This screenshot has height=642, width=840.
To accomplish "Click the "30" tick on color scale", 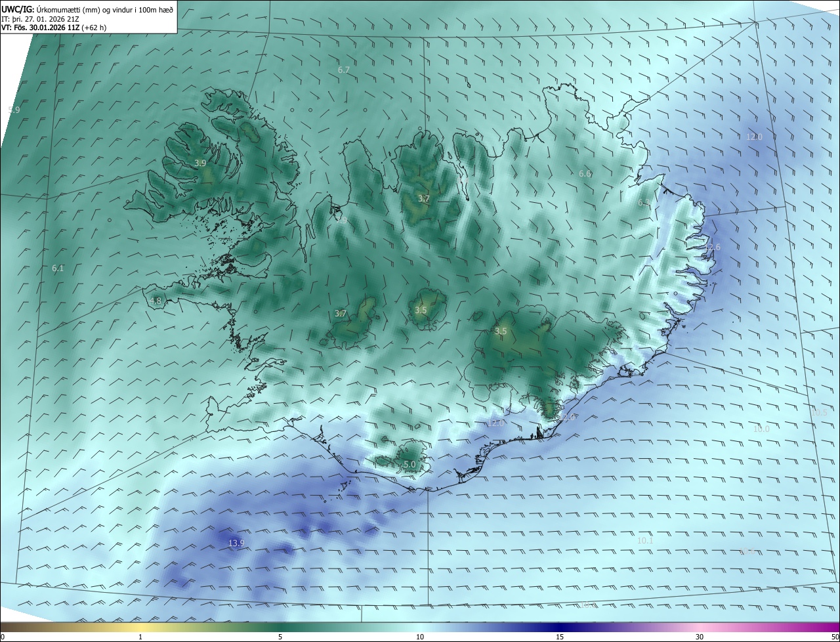I will point(700,637).
